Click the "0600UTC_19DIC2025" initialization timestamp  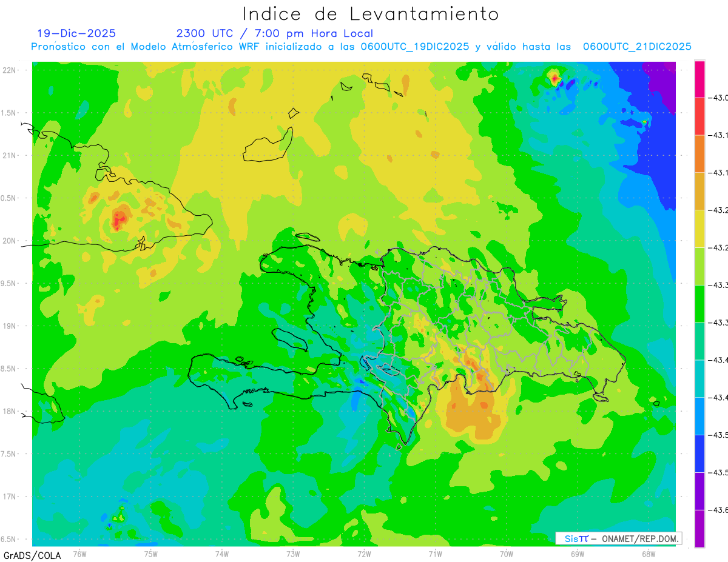coord(415,47)
